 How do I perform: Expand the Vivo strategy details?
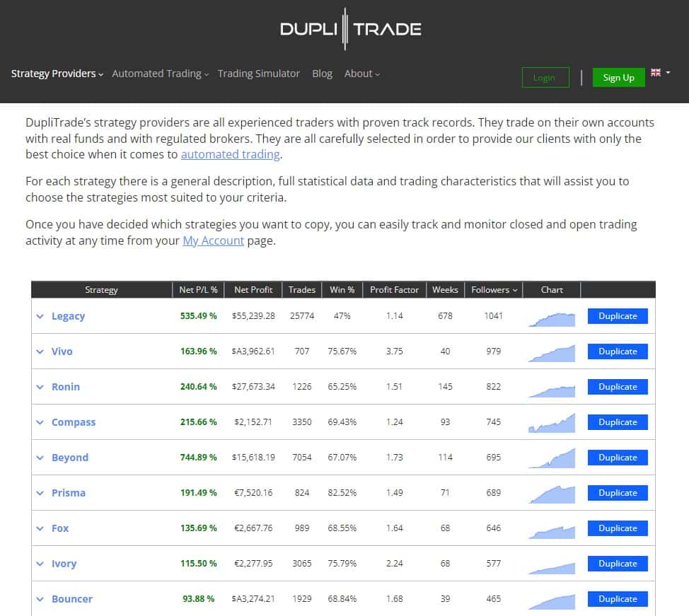(40, 351)
